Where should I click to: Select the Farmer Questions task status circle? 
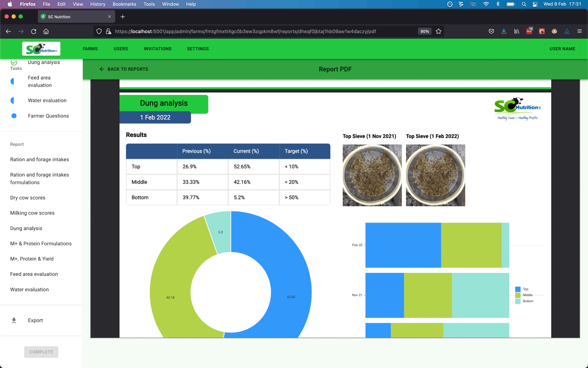coord(14,116)
